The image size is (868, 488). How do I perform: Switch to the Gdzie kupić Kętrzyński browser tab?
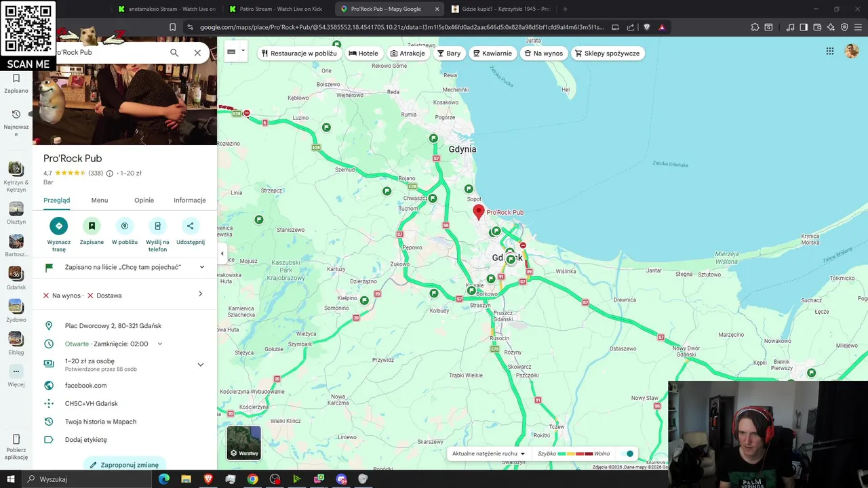click(x=500, y=9)
